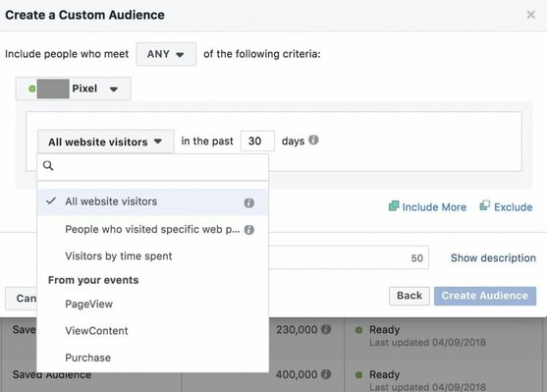The height and width of the screenshot is (392, 547).
Task: Click info icon next to 230,000
Action: pyautogui.click(x=326, y=329)
